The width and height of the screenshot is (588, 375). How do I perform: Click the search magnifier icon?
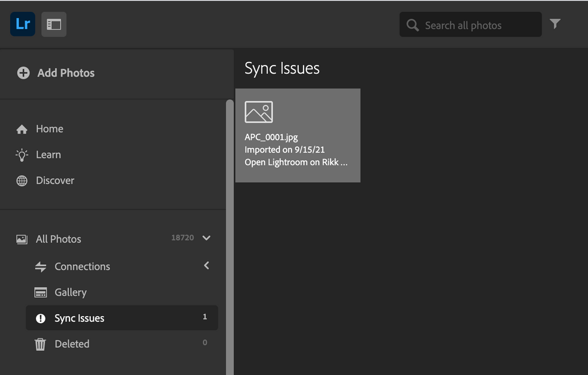click(x=413, y=25)
